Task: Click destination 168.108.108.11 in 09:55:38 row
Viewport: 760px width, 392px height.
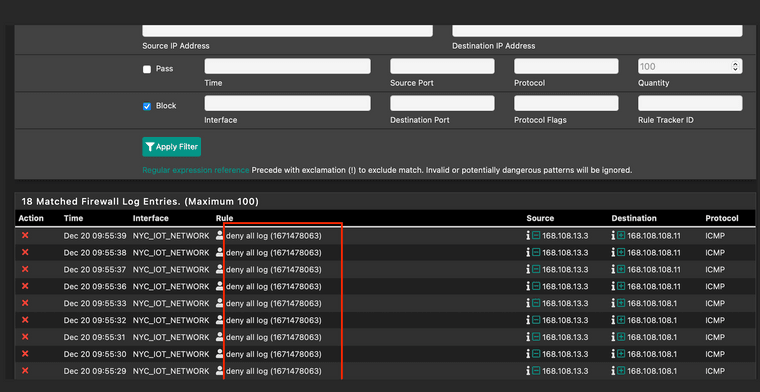Action: (x=654, y=253)
